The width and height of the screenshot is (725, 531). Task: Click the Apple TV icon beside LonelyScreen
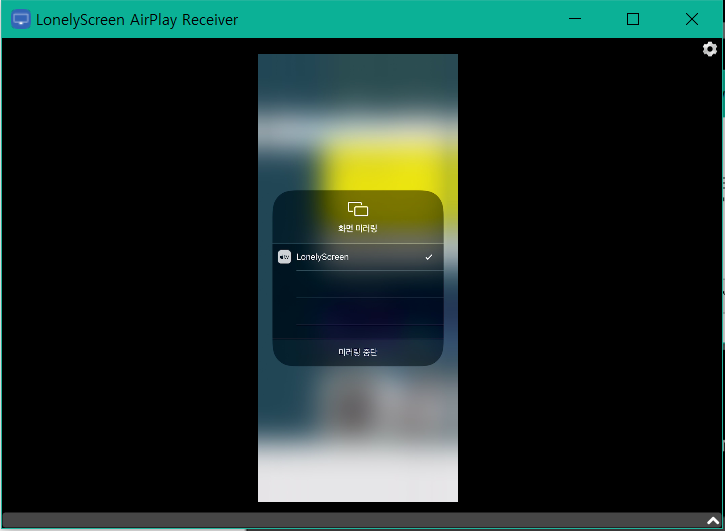tap(284, 257)
